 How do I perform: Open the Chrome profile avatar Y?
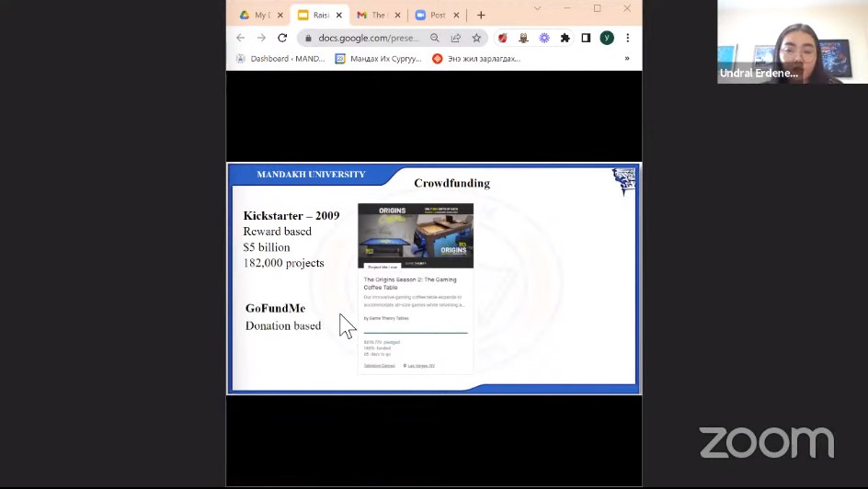(x=607, y=38)
